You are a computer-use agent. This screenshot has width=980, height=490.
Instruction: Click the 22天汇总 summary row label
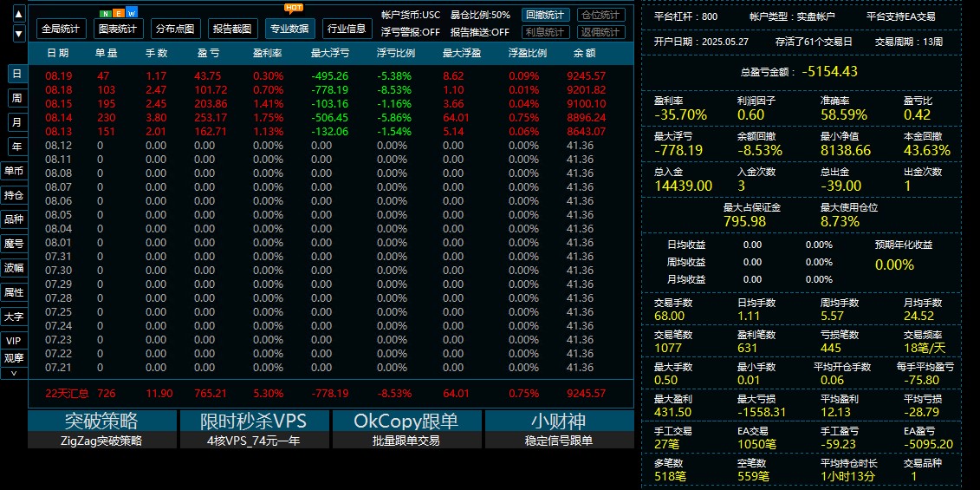67,394
